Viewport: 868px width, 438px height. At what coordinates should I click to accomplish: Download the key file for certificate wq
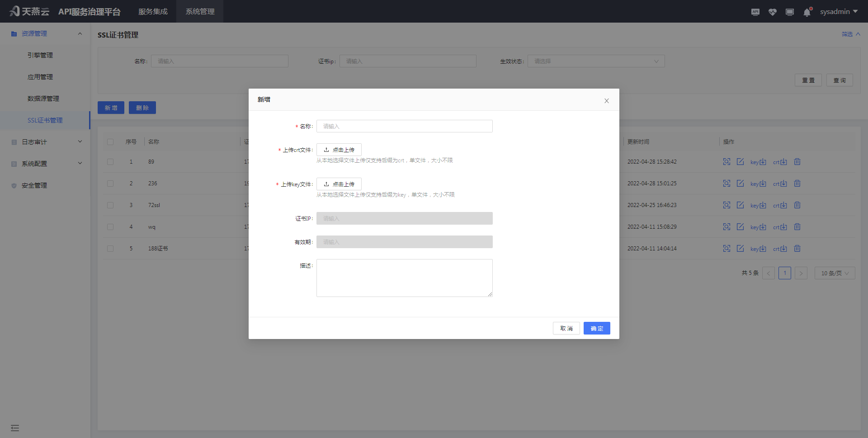pyautogui.click(x=758, y=226)
